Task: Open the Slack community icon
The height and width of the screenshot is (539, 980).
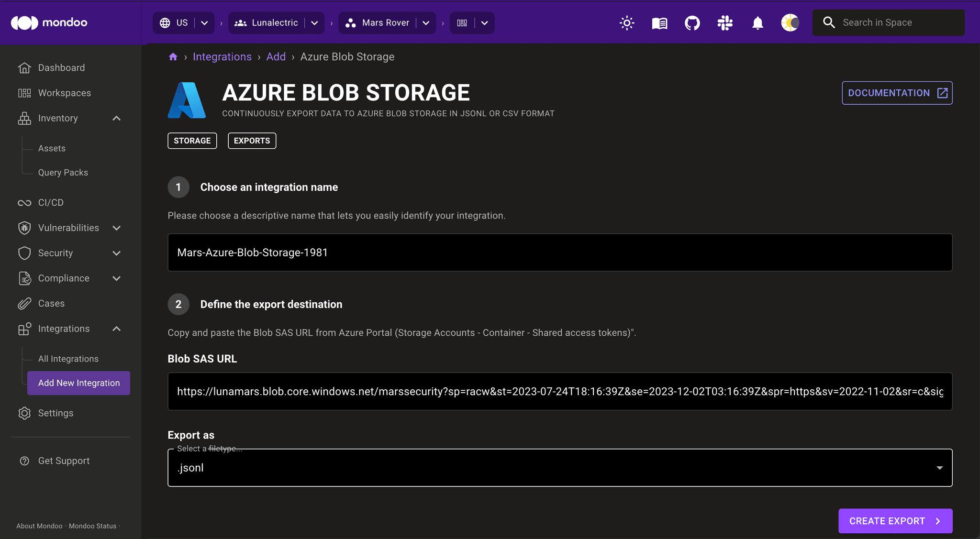Action: (x=724, y=22)
